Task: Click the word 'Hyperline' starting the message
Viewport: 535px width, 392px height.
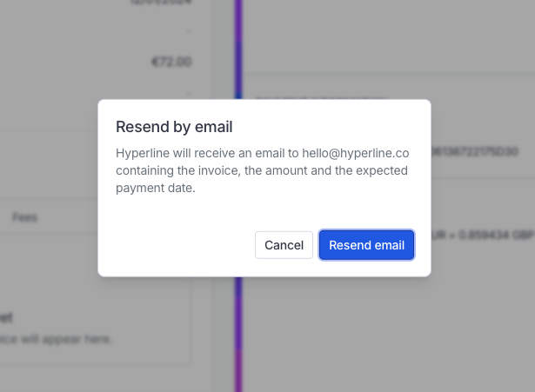Action: coord(143,153)
